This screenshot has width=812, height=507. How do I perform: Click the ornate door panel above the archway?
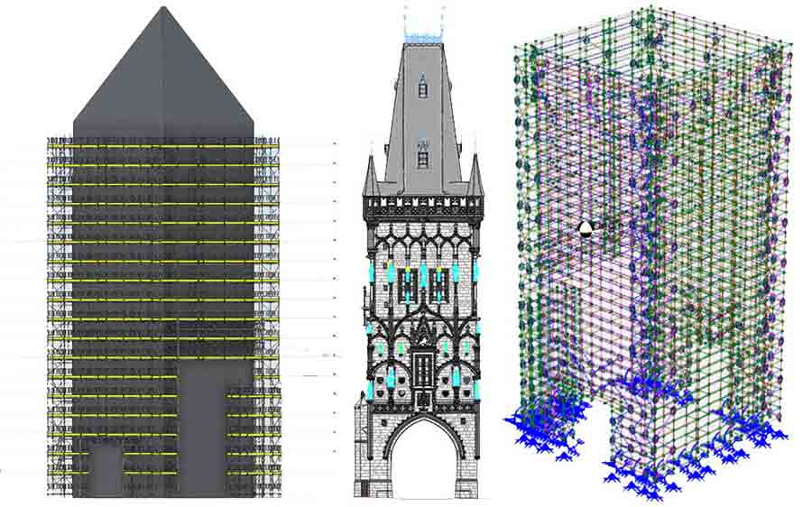point(423,369)
